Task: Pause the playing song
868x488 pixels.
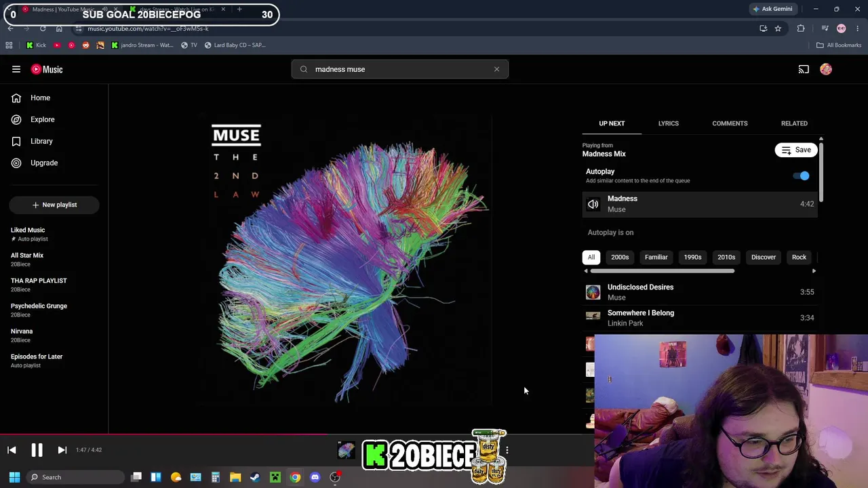Action: click(37, 450)
